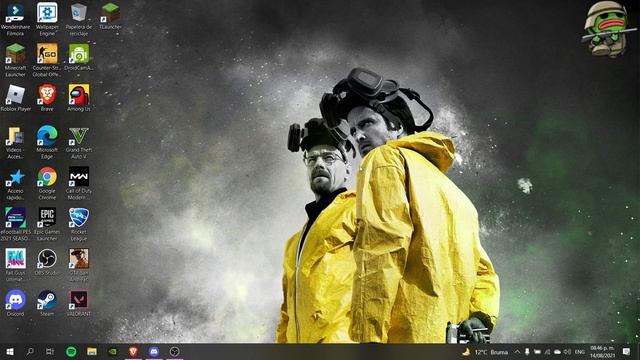This screenshot has width=640, height=360.
Task: Select the Grand Theft Auto V shortcut
Action: [x=79, y=142]
